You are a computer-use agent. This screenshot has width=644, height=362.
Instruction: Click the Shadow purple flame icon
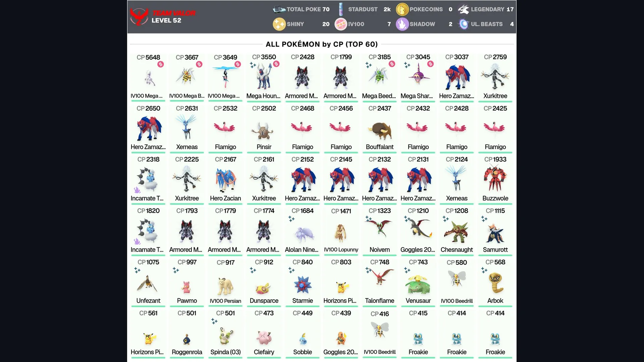click(402, 24)
